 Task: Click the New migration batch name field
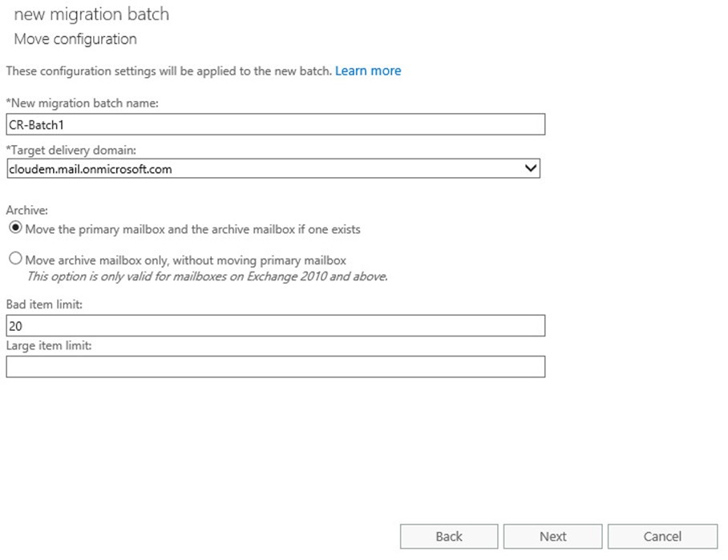pyautogui.click(x=275, y=124)
